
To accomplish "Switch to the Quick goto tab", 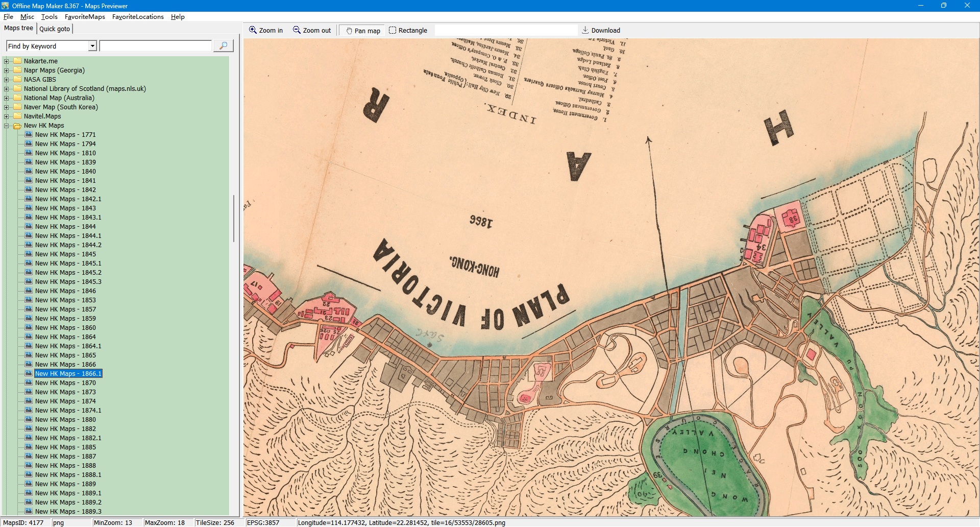I will [x=55, y=29].
